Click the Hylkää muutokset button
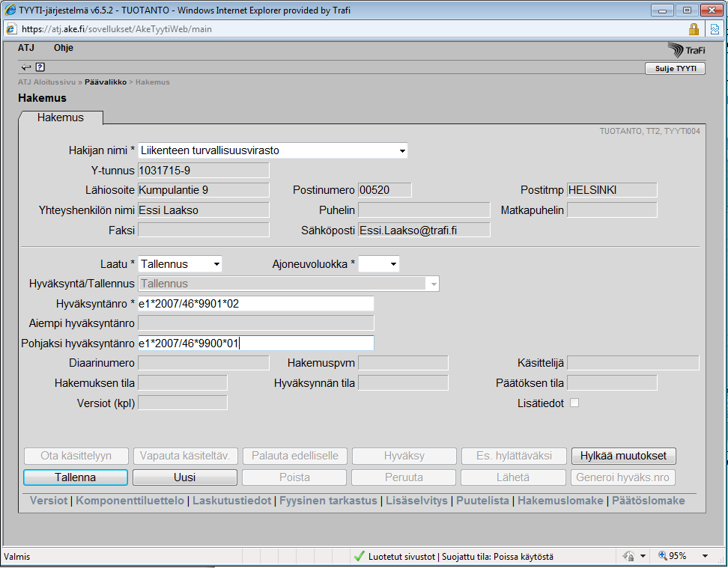Screen dimensions: 728x568 [x=624, y=456]
